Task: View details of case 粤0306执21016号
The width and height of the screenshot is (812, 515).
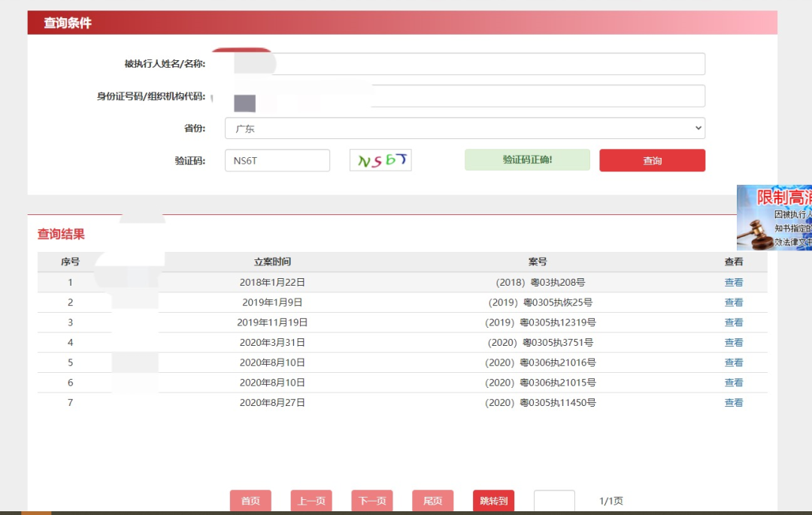Action: tap(733, 362)
